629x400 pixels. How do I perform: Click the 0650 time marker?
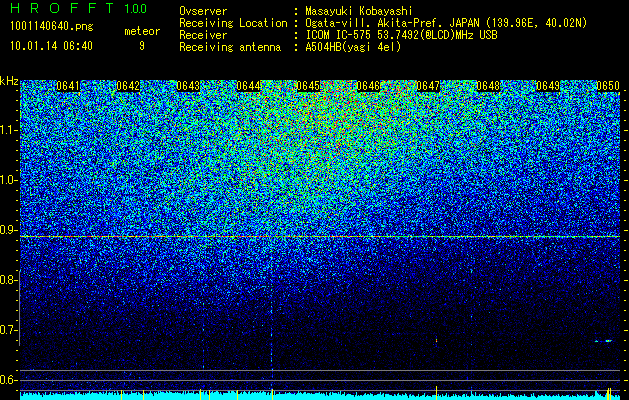608,86
